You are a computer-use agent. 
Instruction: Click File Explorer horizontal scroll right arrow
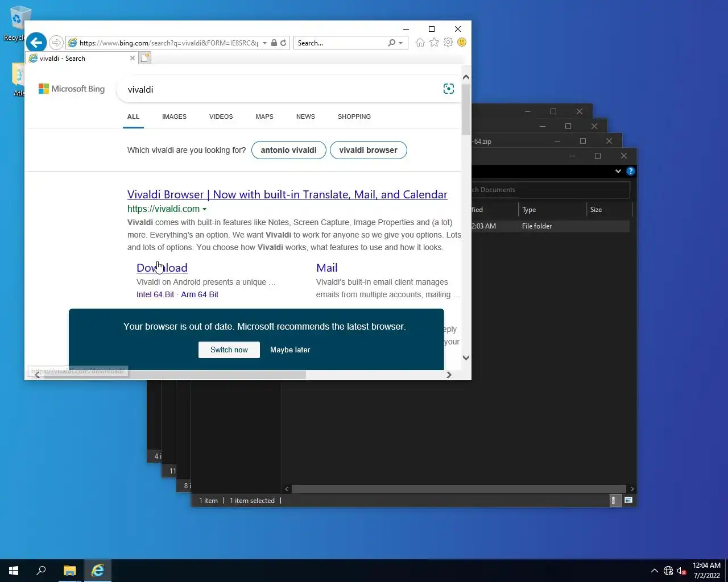[x=632, y=489]
